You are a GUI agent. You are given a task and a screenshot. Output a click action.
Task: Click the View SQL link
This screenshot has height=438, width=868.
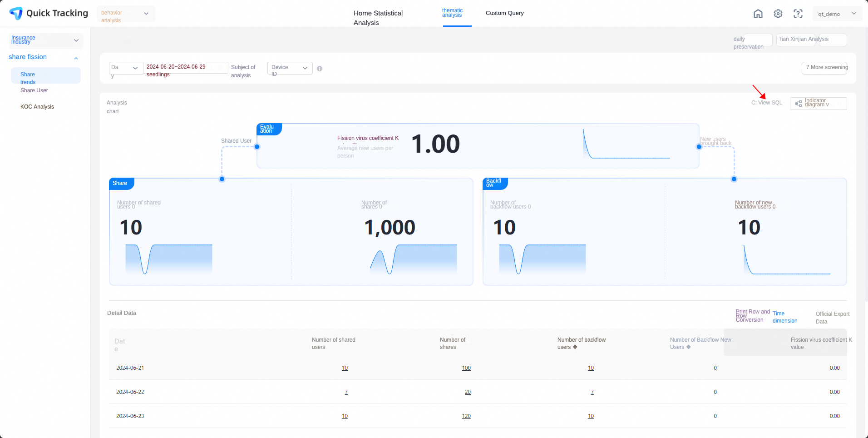(767, 103)
